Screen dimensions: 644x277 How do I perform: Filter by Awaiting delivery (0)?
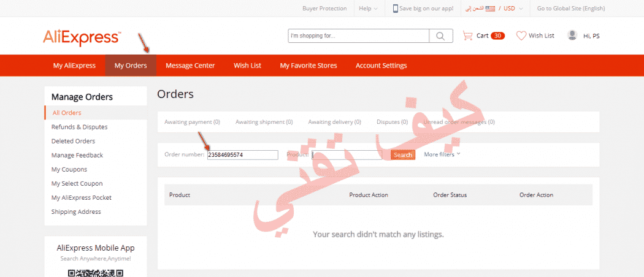[335, 122]
